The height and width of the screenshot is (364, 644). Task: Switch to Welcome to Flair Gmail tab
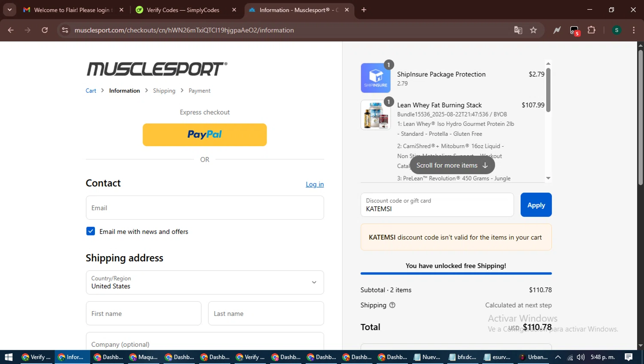[68, 10]
